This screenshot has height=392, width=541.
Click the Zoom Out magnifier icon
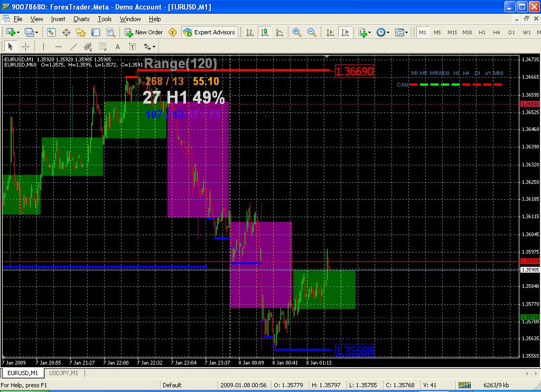click(x=312, y=32)
